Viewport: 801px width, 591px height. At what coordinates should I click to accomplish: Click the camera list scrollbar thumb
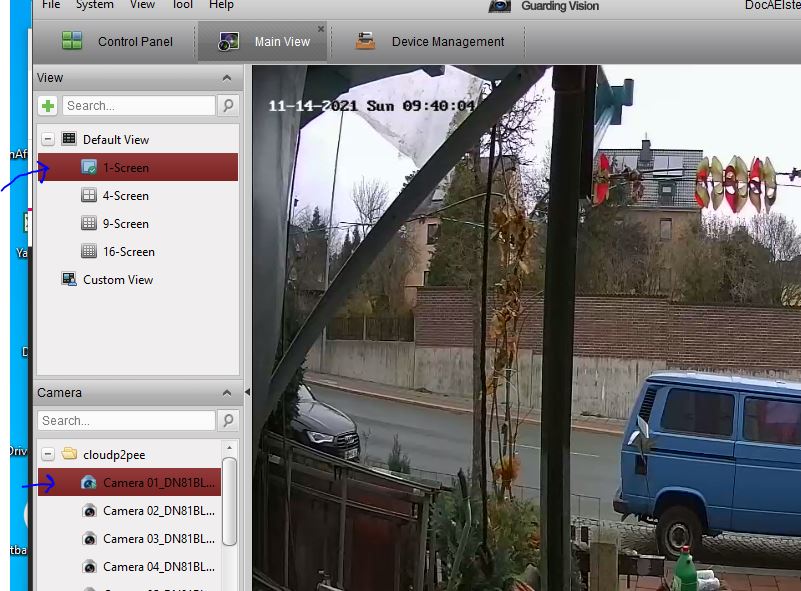tap(229, 501)
